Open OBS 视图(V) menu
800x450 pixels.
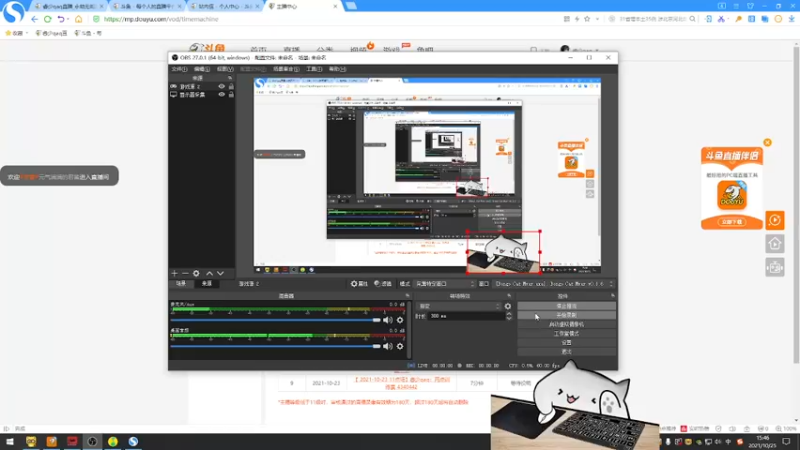(x=225, y=69)
